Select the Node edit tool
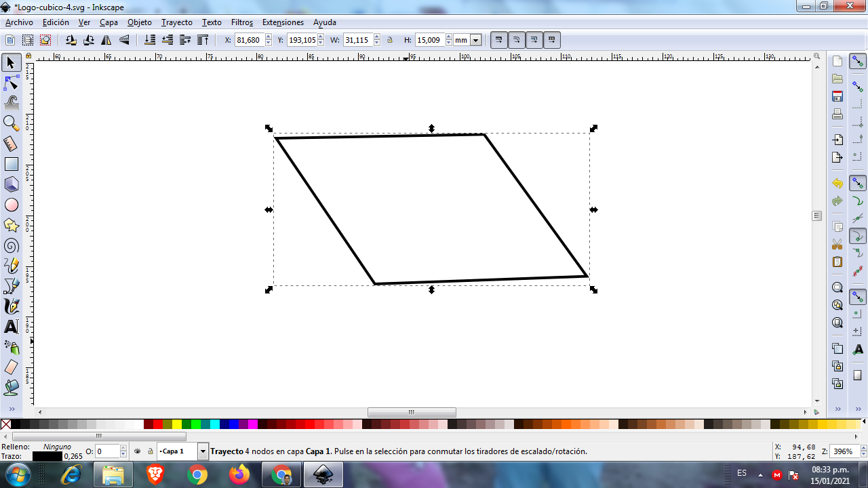 [11, 83]
